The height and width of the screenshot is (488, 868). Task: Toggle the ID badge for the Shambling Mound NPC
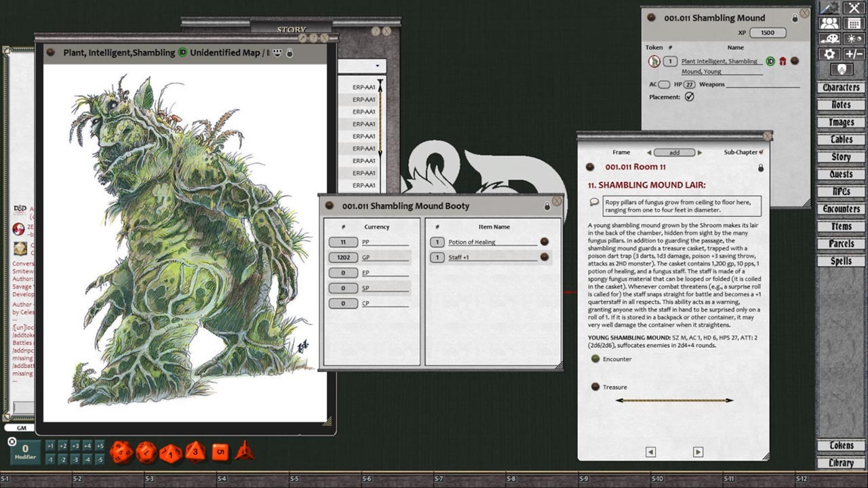(770, 61)
